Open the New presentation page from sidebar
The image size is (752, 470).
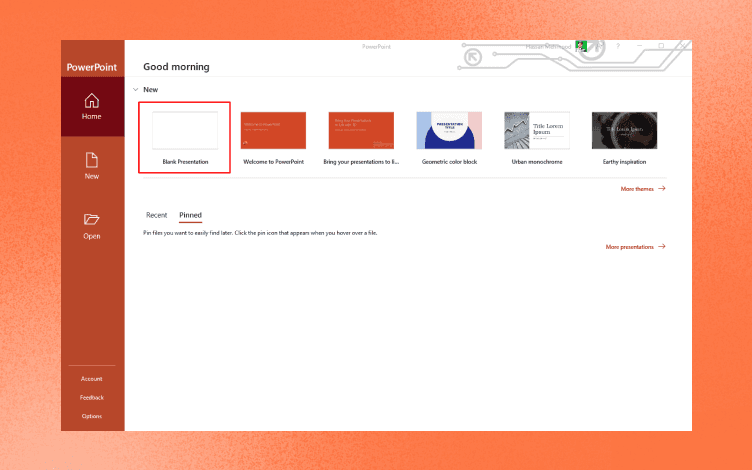(92, 166)
